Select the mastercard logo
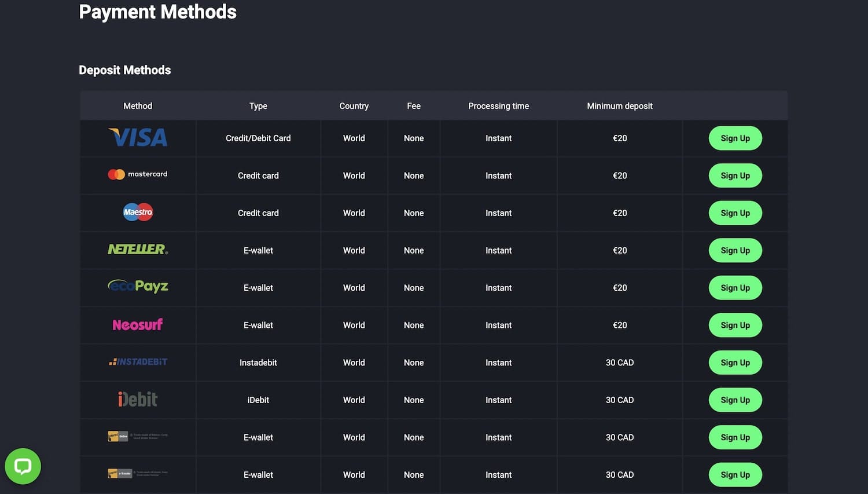868x494 pixels. [138, 174]
